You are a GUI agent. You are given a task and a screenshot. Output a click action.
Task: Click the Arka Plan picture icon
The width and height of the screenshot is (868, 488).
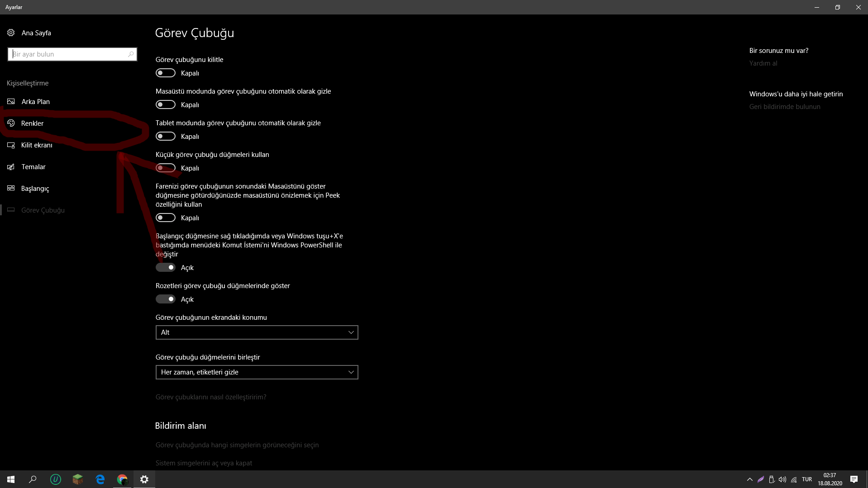tap(11, 101)
